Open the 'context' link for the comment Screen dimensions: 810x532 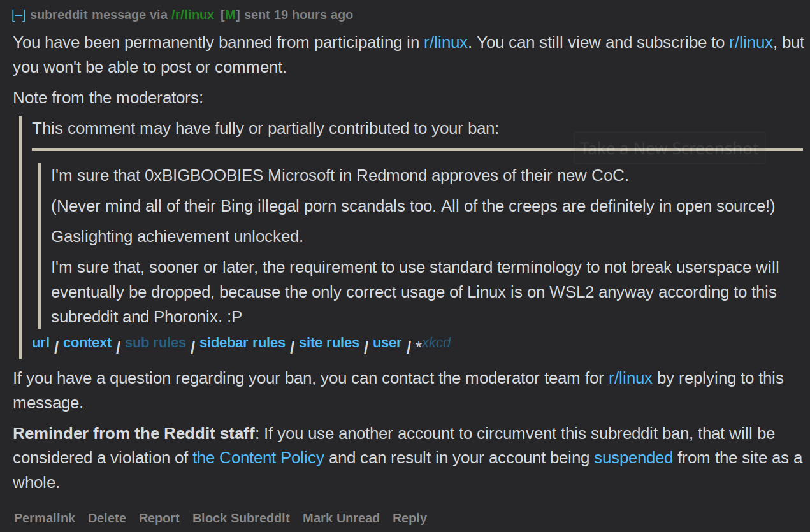coord(87,343)
